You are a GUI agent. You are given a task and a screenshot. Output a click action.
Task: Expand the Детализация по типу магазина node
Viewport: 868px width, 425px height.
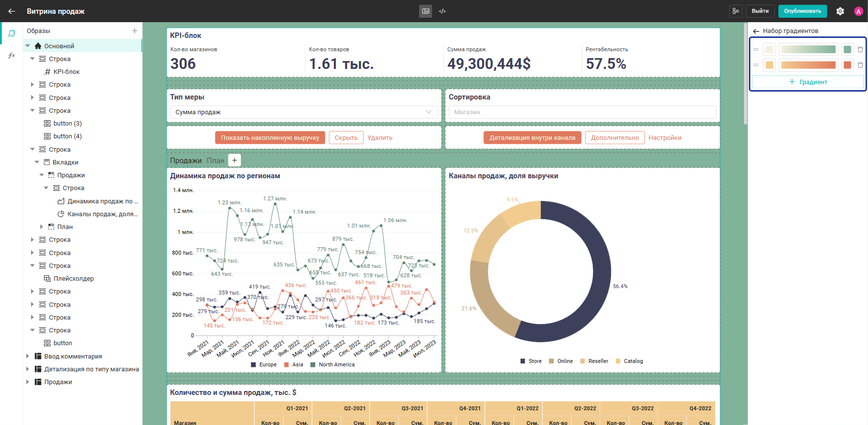(28, 369)
